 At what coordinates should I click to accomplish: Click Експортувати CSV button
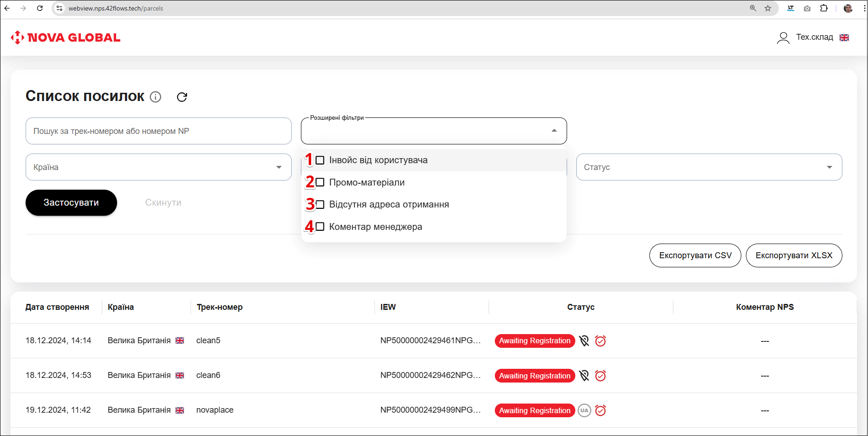pyautogui.click(x=695, y=255)
